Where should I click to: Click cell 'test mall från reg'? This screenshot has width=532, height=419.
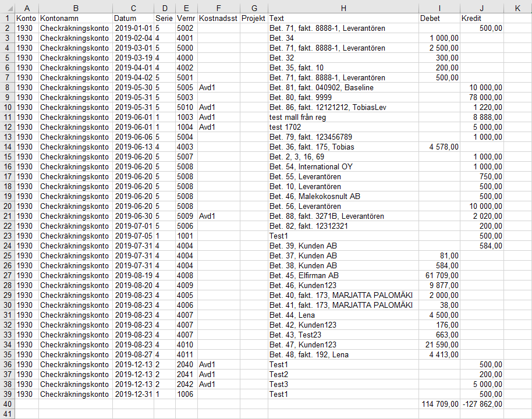pyautogui.click(x=343, y=117)
